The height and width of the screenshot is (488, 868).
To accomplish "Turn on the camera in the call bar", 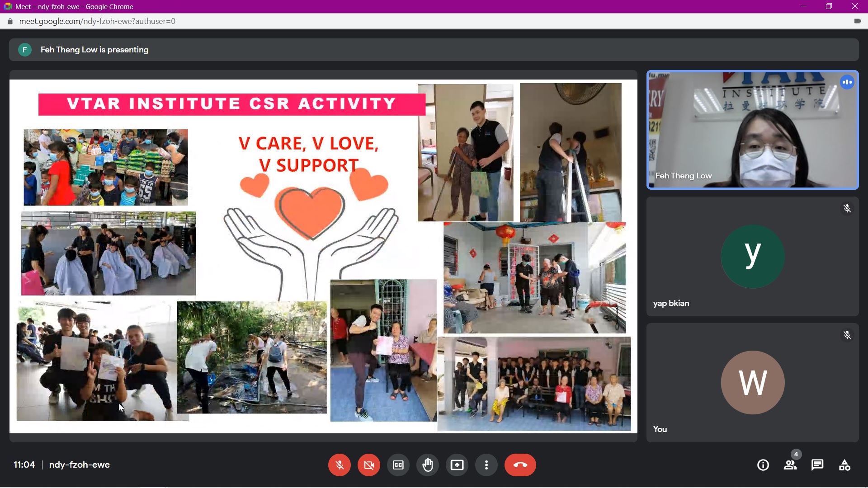I will [x=369, y=465].
